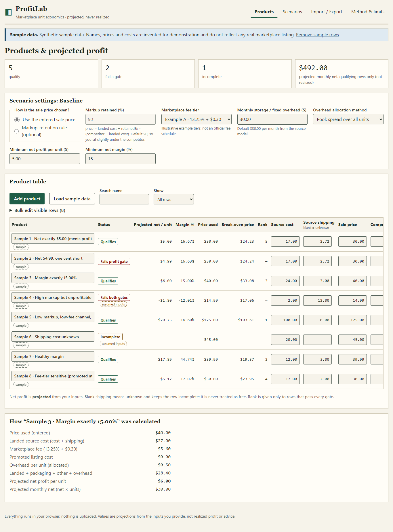The height and width of the screenshot is (532, 393).
Task: Open the Method & limits tab
Action: click(x=368, y=12)
